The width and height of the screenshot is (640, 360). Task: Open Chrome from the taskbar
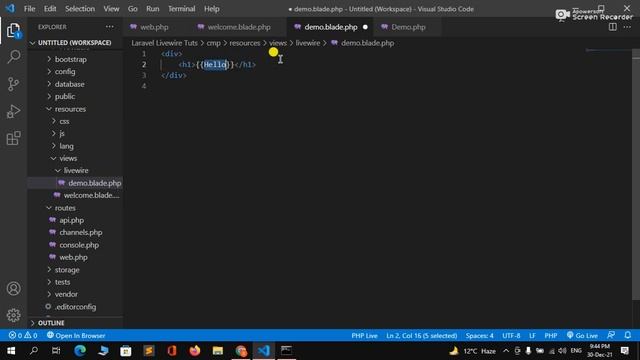(241, 351)
